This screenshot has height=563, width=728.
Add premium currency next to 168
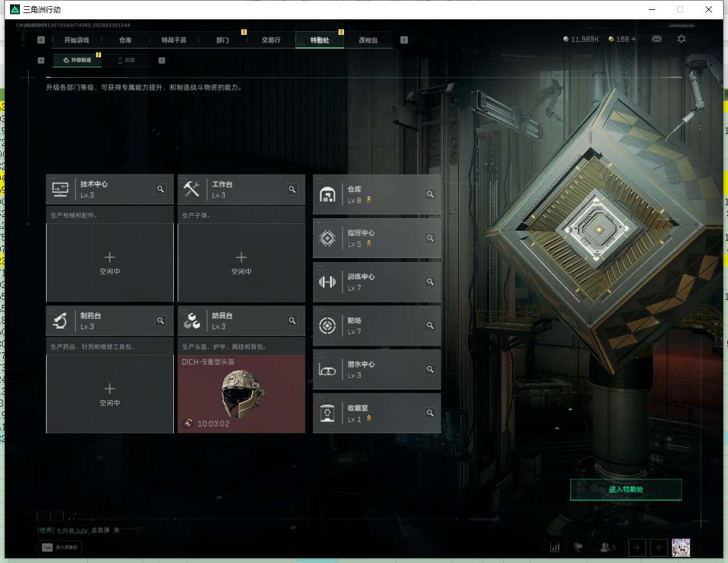[x=634, y=39]
